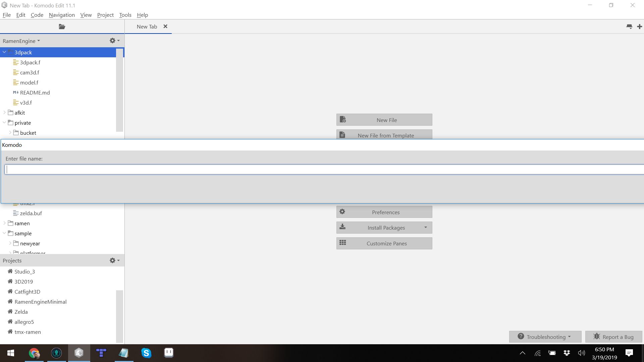This screenshot has height=362, width=644.
Task: Open the Install Packages dropdown arrow
Action: (425, 227)
